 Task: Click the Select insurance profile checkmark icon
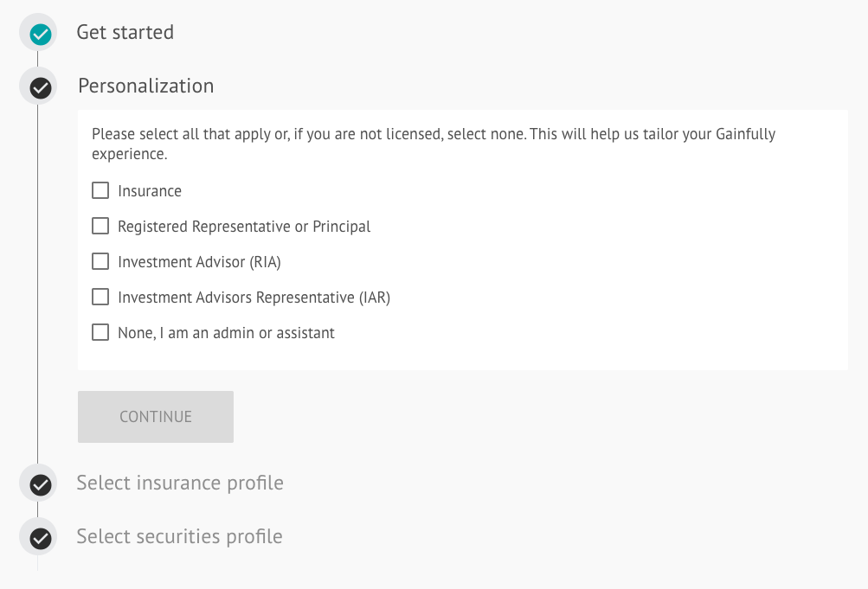tap(41, 484)
